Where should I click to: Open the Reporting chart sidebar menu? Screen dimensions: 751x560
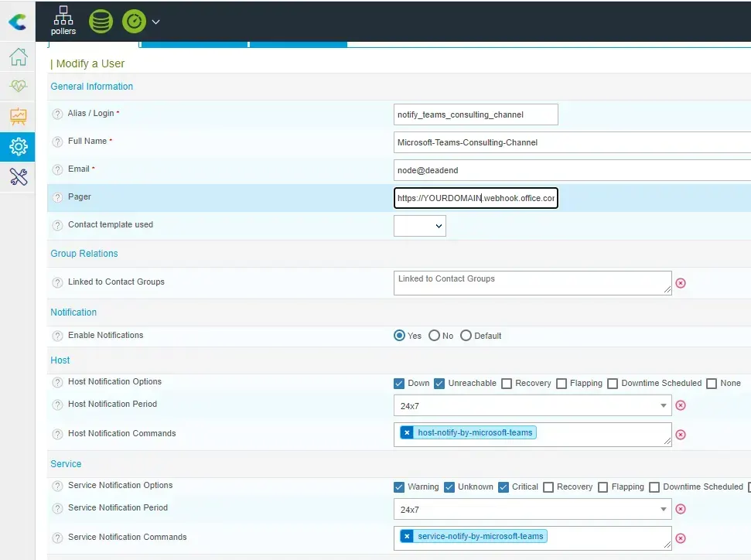coord(19,116)
